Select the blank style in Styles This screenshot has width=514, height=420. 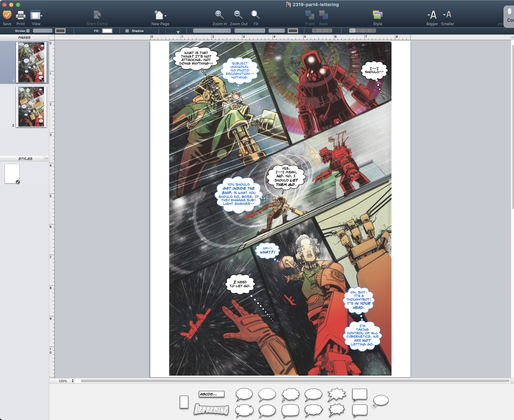click(12, 174)
